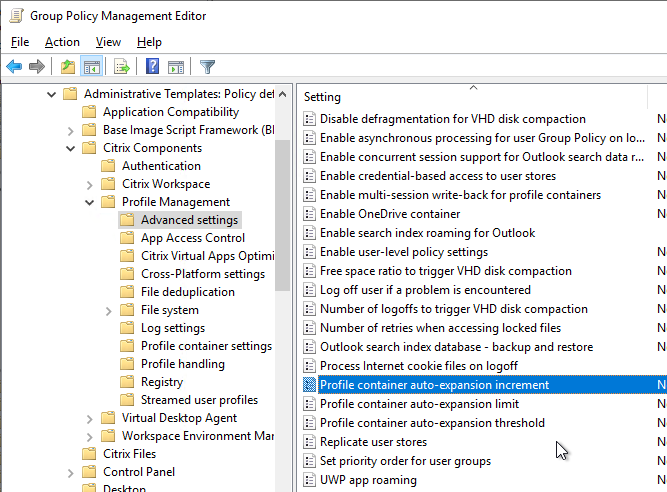Open the Action menu
This screenshot has width=667, height=492.
pyautogui.click(x=62, y=42)
